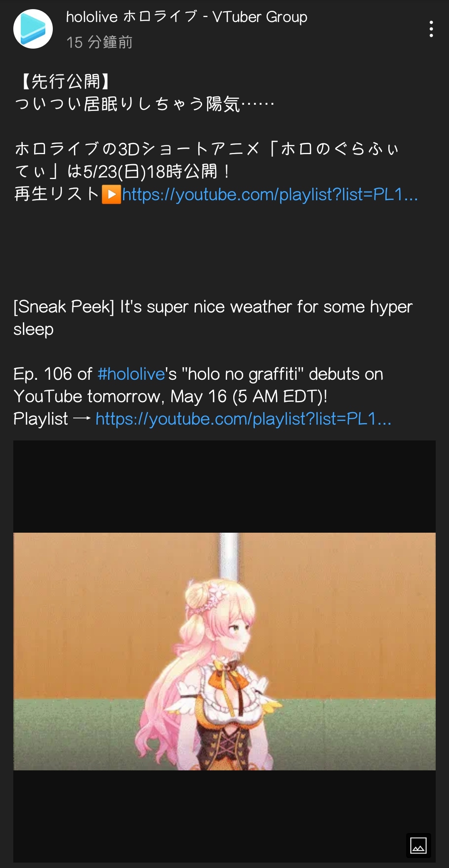Image resolution: width=449 pixels, height=868 pixels.
Task: Open the hololive channel avatar
Action: coord(33,29)
